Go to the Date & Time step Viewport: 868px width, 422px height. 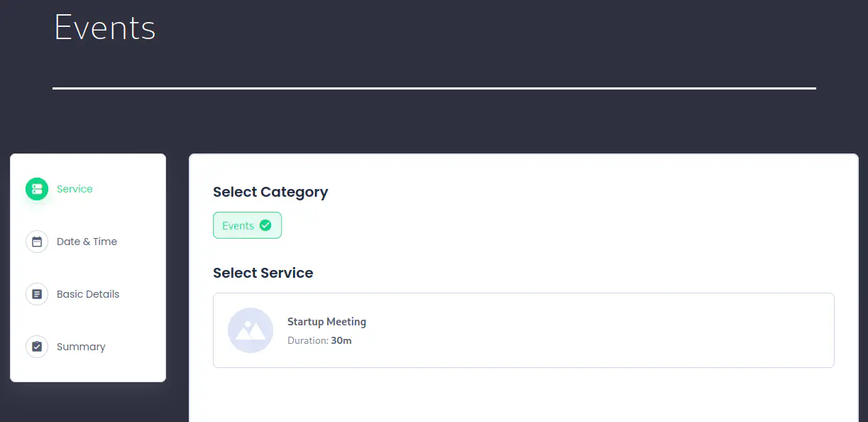click(x=87, y=242)
